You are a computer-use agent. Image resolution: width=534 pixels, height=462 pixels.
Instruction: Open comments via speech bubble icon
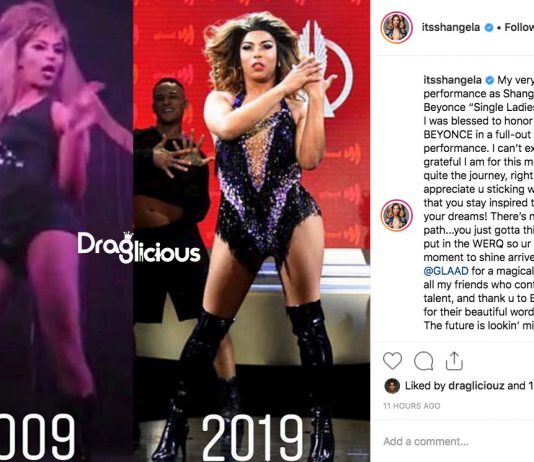[424, 361]
